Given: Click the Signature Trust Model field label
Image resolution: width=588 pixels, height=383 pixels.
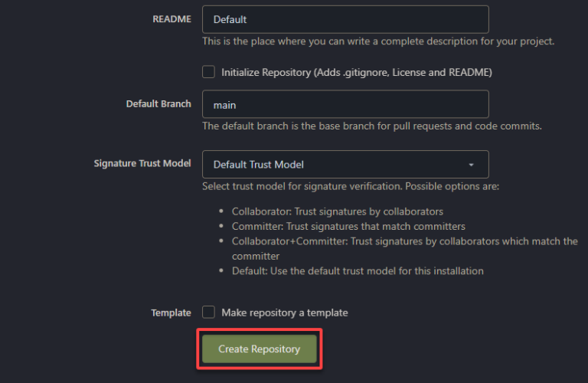Looking at the screenshot, I should coord(142,164).
